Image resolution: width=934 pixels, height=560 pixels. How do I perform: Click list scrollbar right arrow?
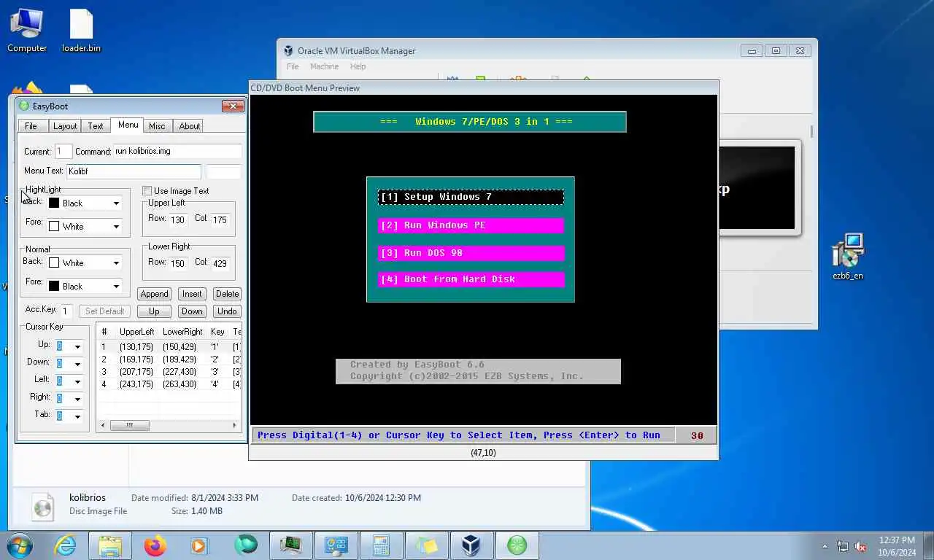pyautogui.click(x=234, y=425)
